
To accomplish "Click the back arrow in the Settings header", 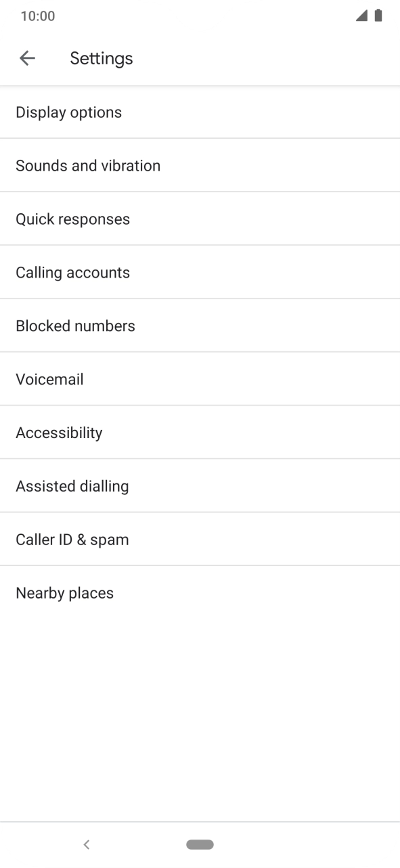I will [27, 58].
